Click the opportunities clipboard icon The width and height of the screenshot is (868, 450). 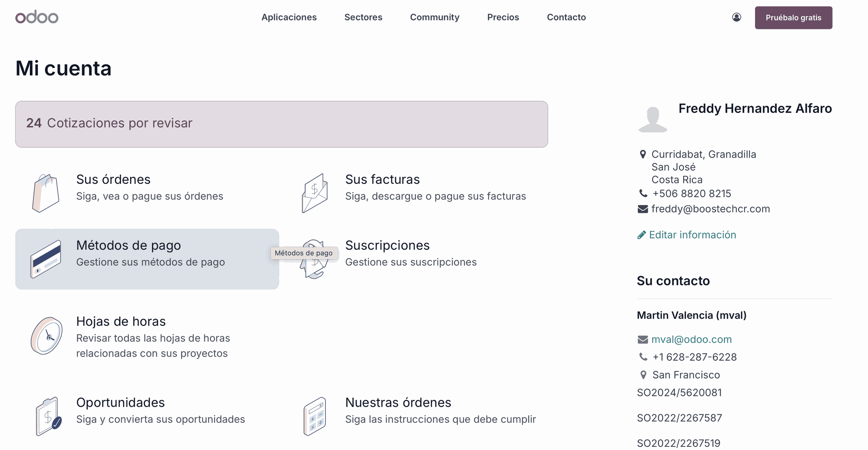pyautogui.click(x=48, y=416)
